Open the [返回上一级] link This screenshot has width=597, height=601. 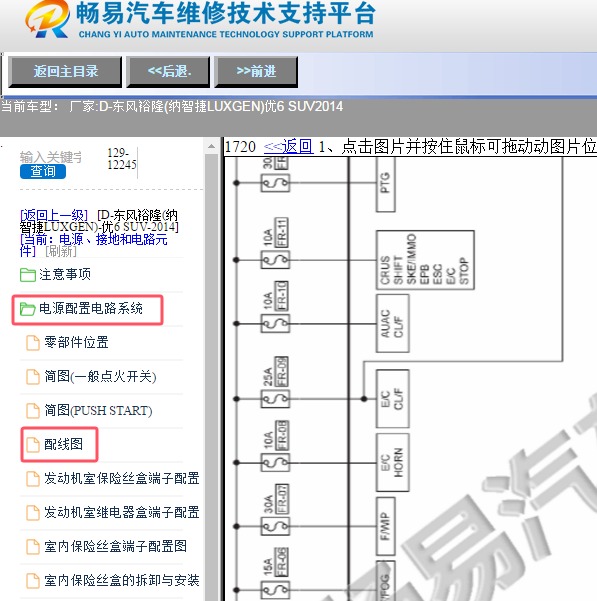coord(54,215)
